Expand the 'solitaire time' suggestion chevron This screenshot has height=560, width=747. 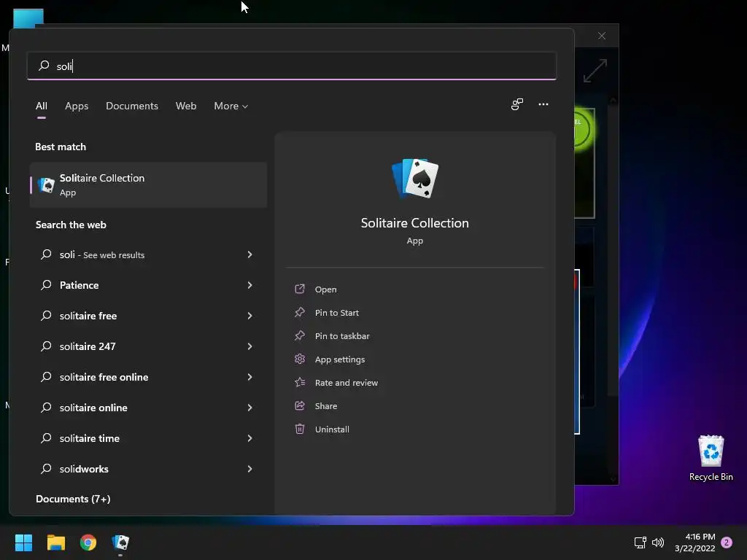coord(249,438)
